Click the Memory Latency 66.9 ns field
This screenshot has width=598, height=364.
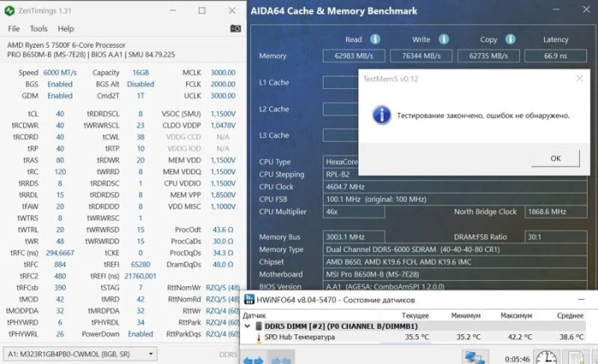pyautogui.click(x=555, y=56)
